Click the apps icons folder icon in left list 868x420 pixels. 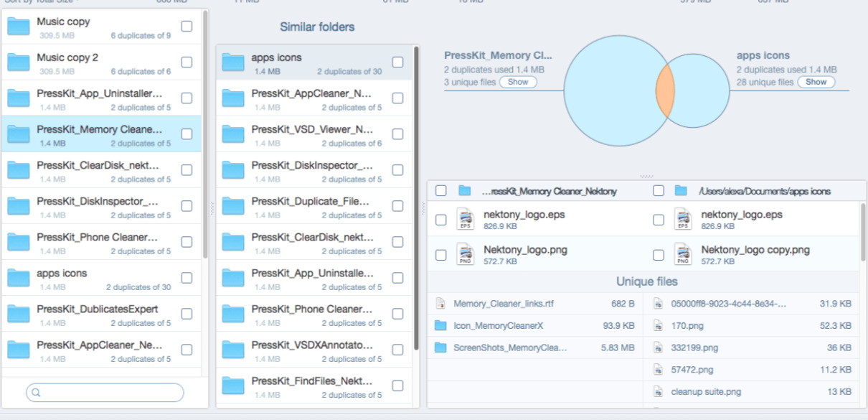click(18, 279)
